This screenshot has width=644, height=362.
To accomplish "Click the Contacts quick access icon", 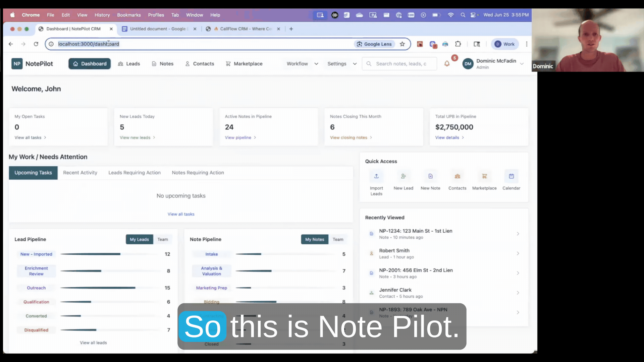I will [457, 176].
